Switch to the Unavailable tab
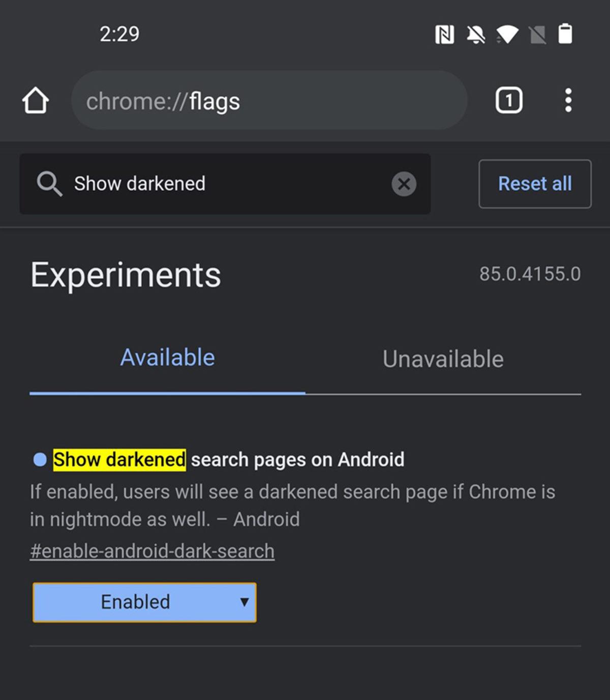The width and height of the screenshot is (610, 700). 443,359
